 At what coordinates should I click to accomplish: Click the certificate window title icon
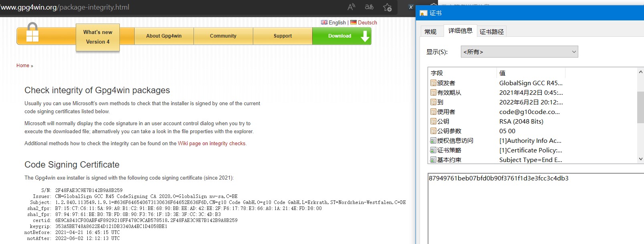pyautogui.click(x=424, y=13)
